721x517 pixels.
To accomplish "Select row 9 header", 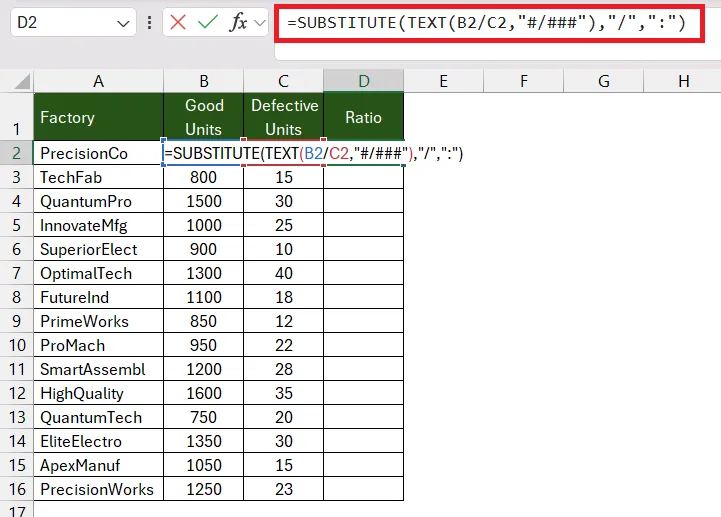I will pos(17,321).
